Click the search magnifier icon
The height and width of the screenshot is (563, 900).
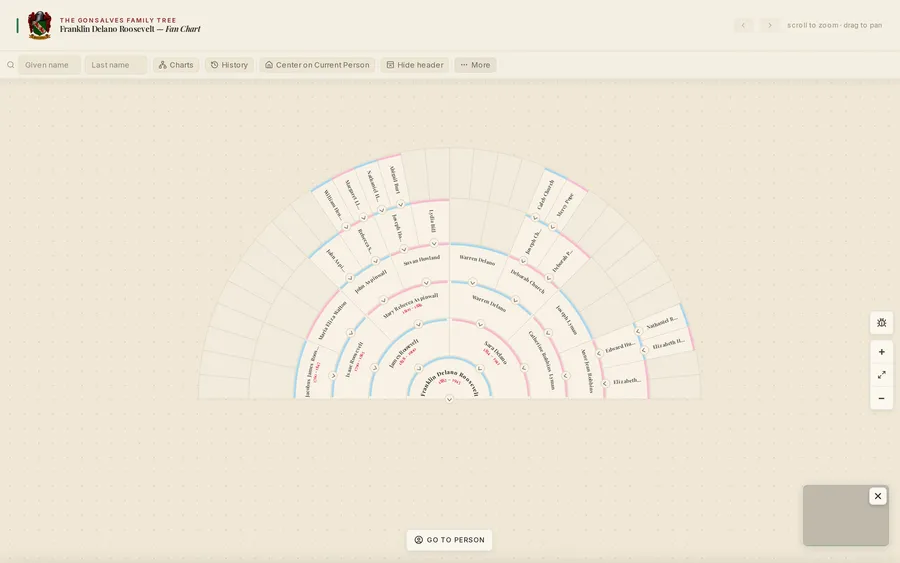tap(10, 65)
